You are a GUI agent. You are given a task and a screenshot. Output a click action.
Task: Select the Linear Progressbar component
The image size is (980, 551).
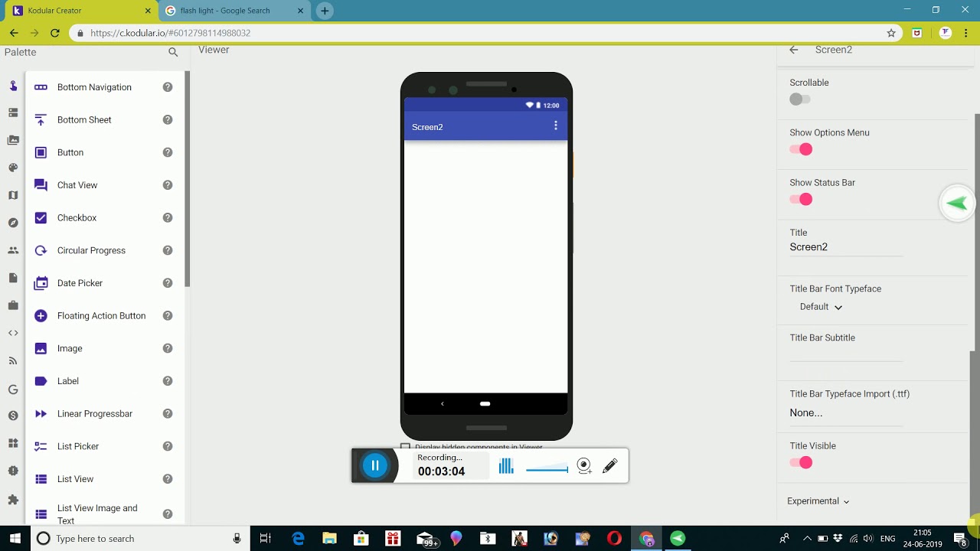(x=106, y=414)
